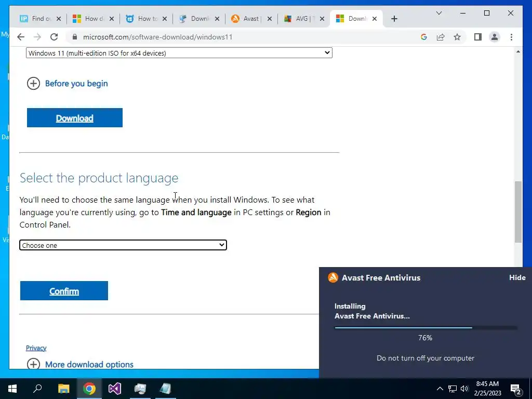Open the monitor app taskbar icon
The width and height of the screenshot is (532, 399).
pos(140,389)
